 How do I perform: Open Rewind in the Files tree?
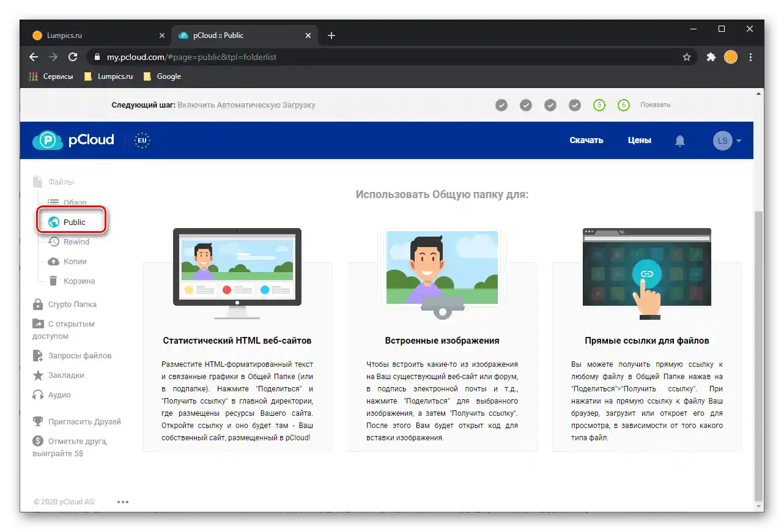click(x=76, y=242)
